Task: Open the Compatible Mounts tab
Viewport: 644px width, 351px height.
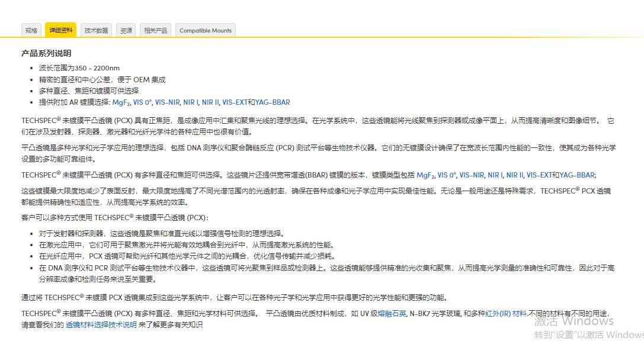Action: click(x=205, y=30)
